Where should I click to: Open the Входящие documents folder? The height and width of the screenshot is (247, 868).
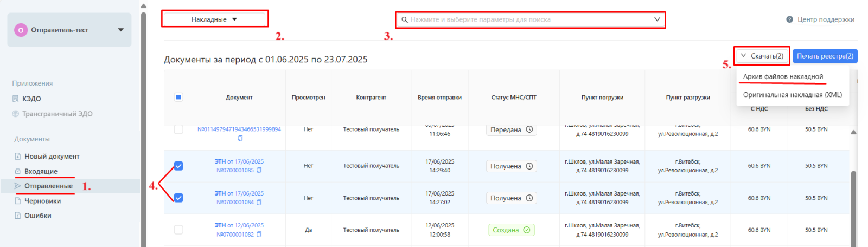pos(41,171)
